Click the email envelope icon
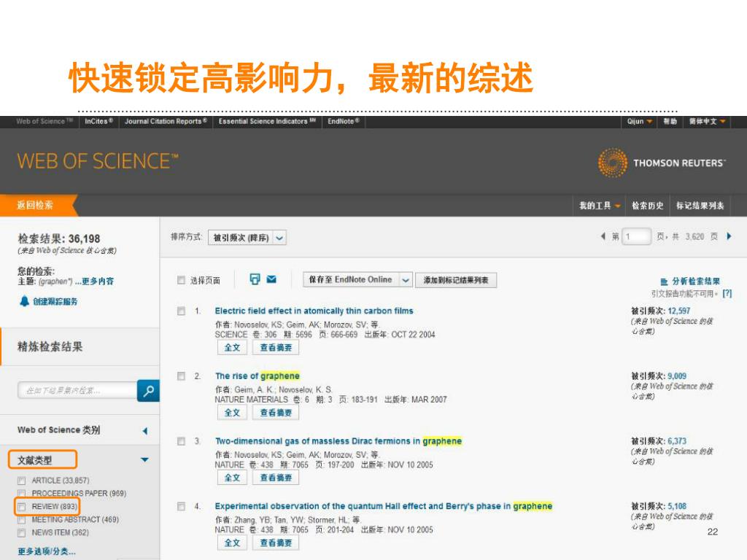This screenshot has height=560, width=747. [x=271, y=279]
